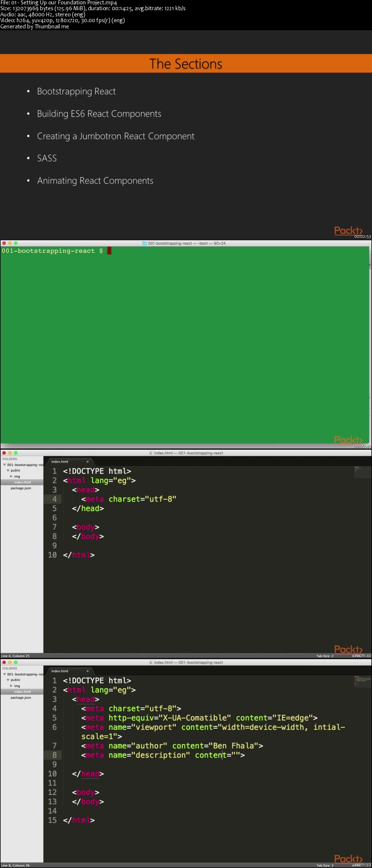Click the 'Building ES6 React Components' bullet

[99, 114]
